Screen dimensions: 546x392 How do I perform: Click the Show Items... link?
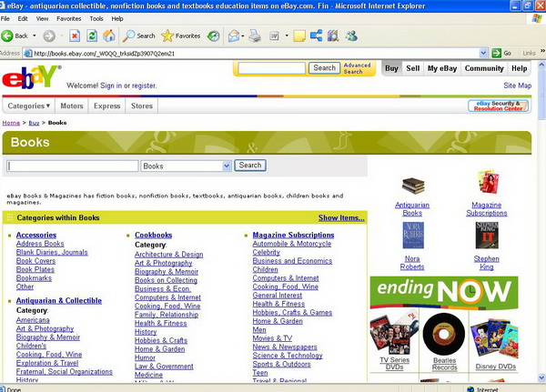[x=341, y=218]
